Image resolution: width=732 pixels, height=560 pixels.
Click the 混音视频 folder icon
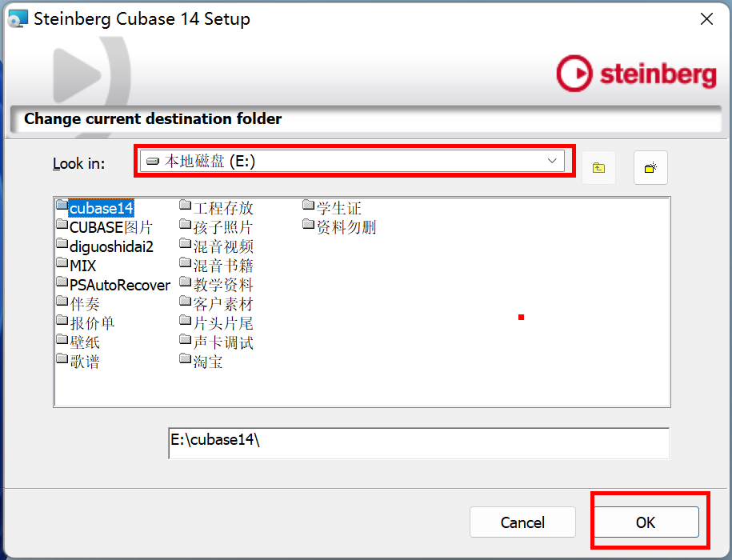point(186,243)
